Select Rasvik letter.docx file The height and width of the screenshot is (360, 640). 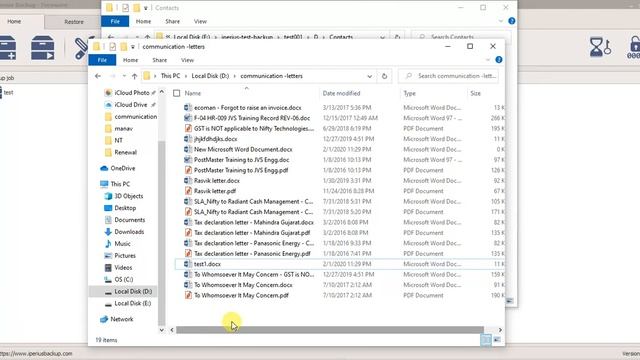click(x=217, y=181)
